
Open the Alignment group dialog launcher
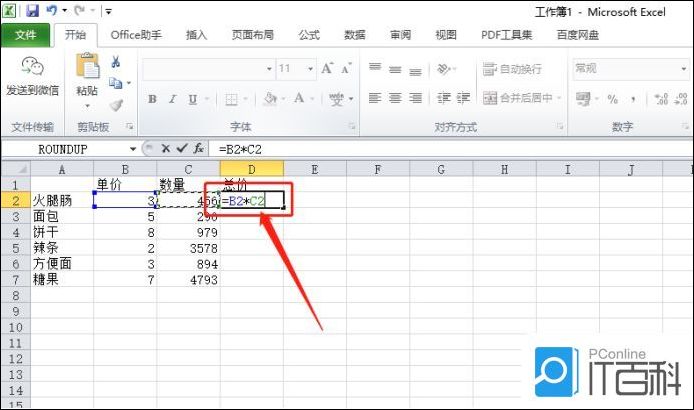click(560, 127)
